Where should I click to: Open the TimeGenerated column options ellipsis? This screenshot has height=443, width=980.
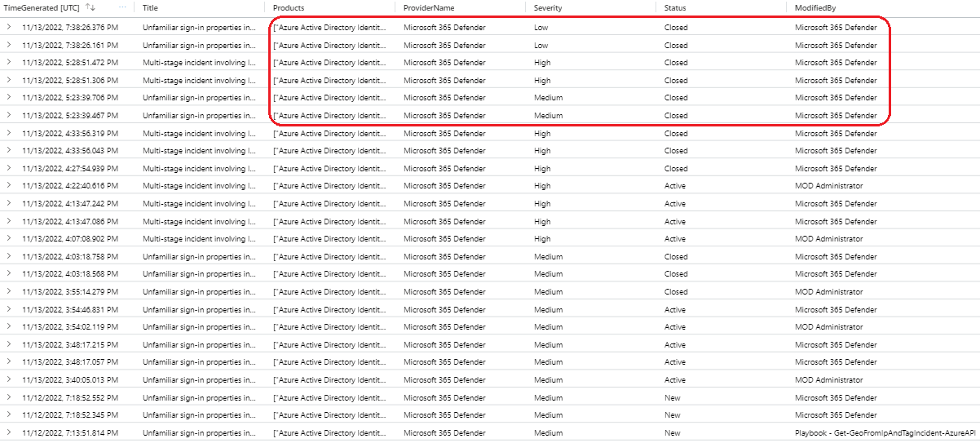(x=123, y=7)
